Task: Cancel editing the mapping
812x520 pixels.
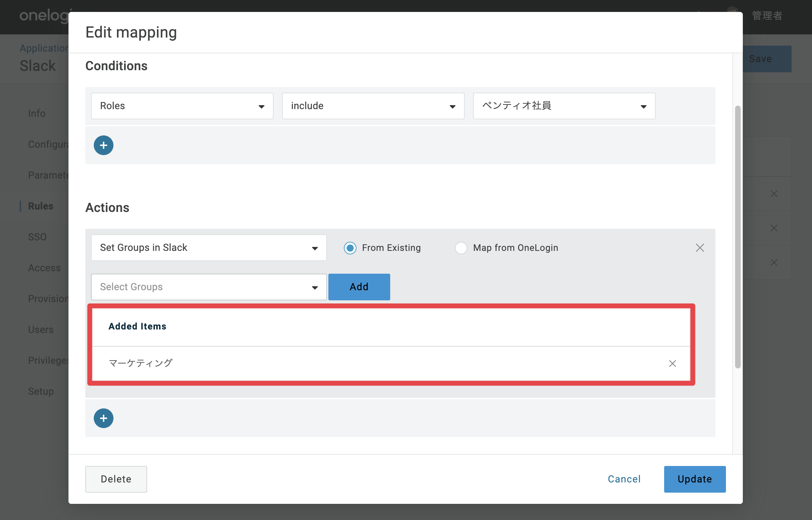Action: pyautogui.click(x=624, y=479)
